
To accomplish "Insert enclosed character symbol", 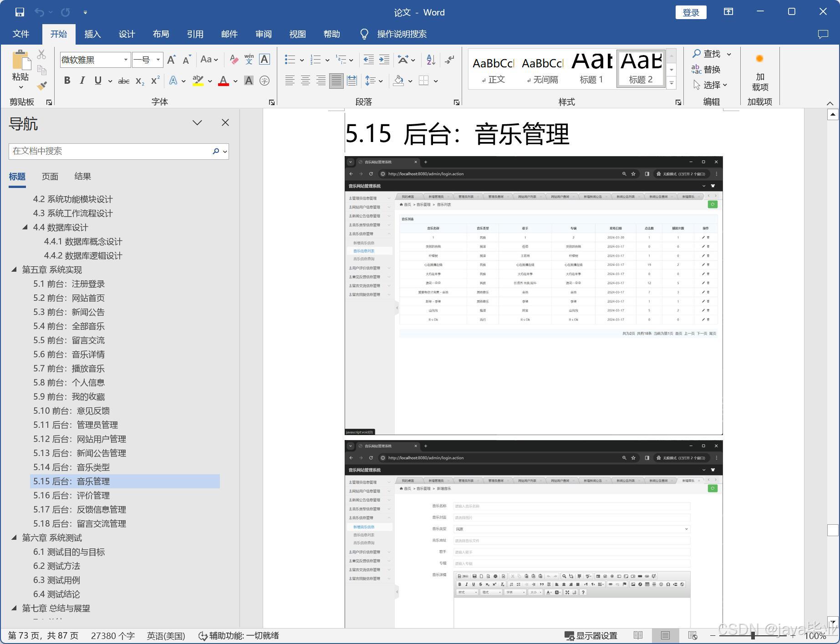I will click(264, 81).
